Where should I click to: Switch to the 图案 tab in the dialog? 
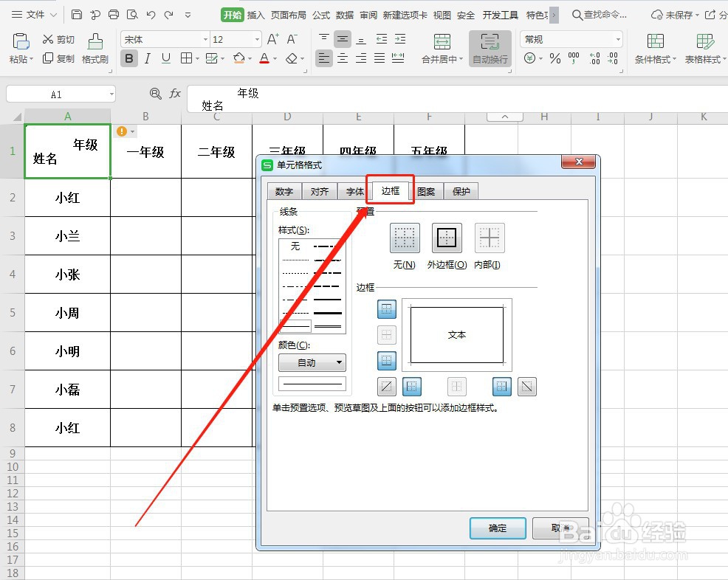(426, 190)
